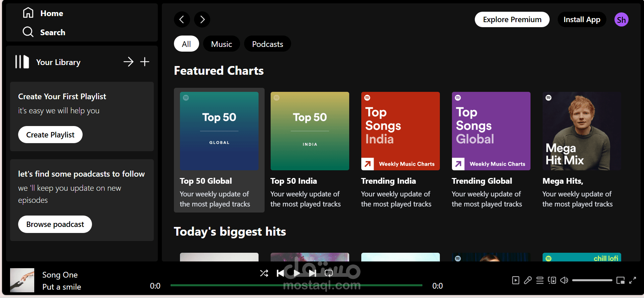Open Top 50 Global cover art
Image resolution: width=644 pixels, height=298 pixels.
(219, 131)
